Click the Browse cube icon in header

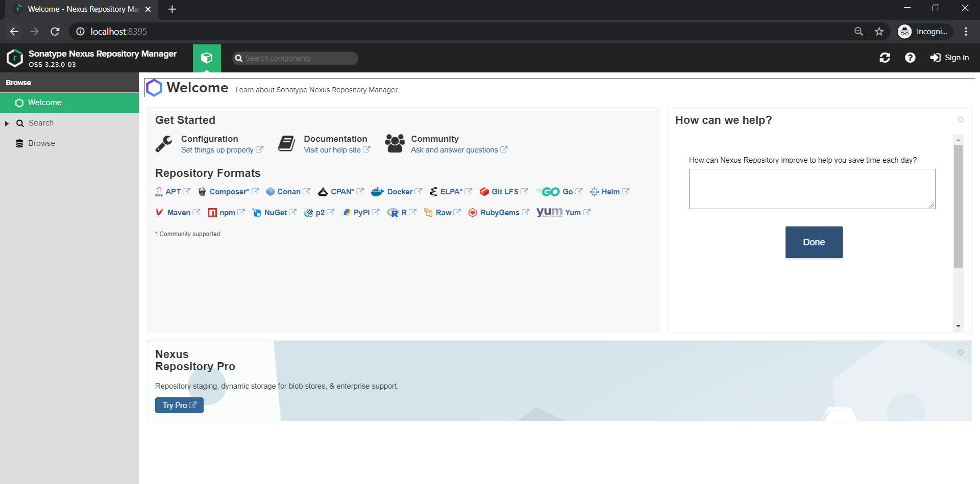click(207, 58)
